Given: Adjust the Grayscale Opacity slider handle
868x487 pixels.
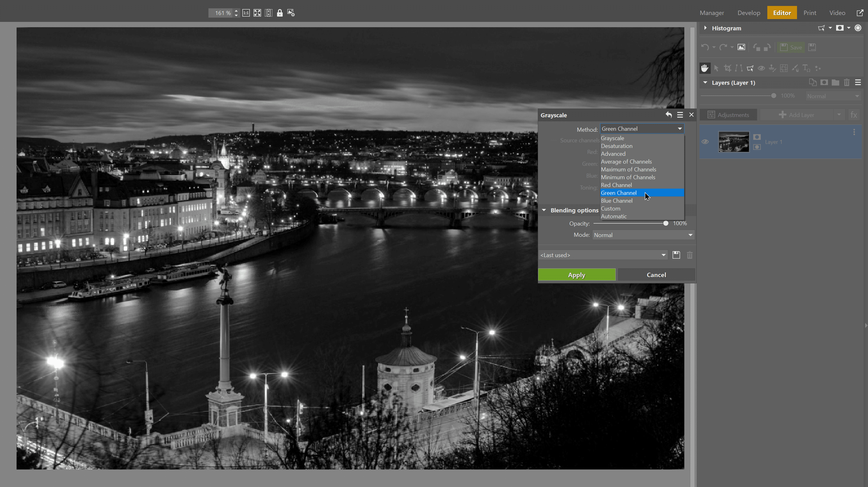Looking at the screenshot, I should pyautogui.click(x=665, y=223).
